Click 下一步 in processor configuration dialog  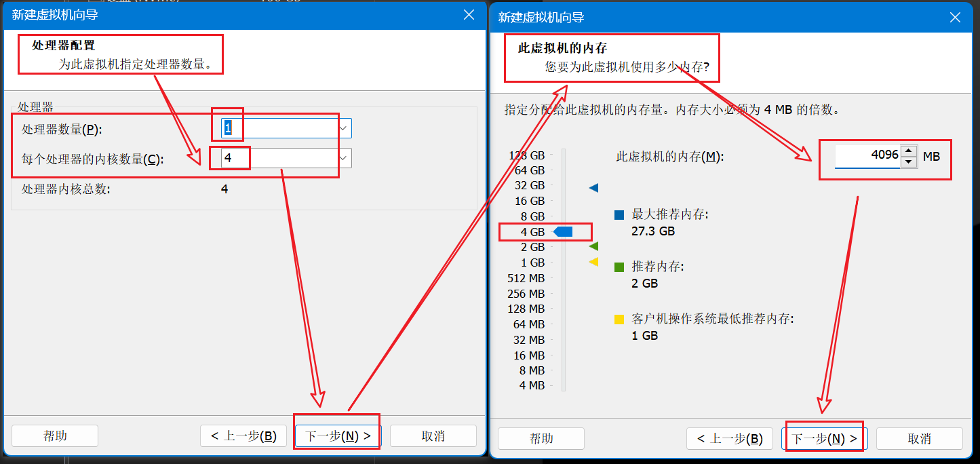tap(338, 436)
